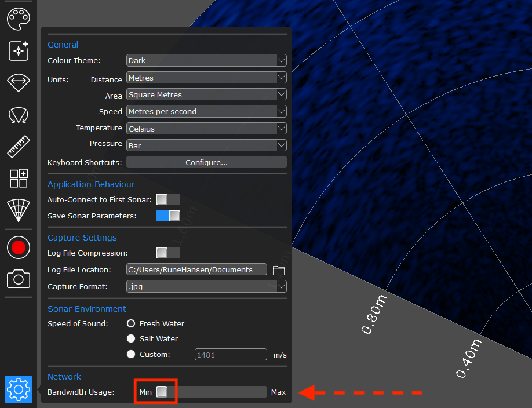532x408 pixels.
Task: Click the Network section heading
Action: [x=64, y=377]
